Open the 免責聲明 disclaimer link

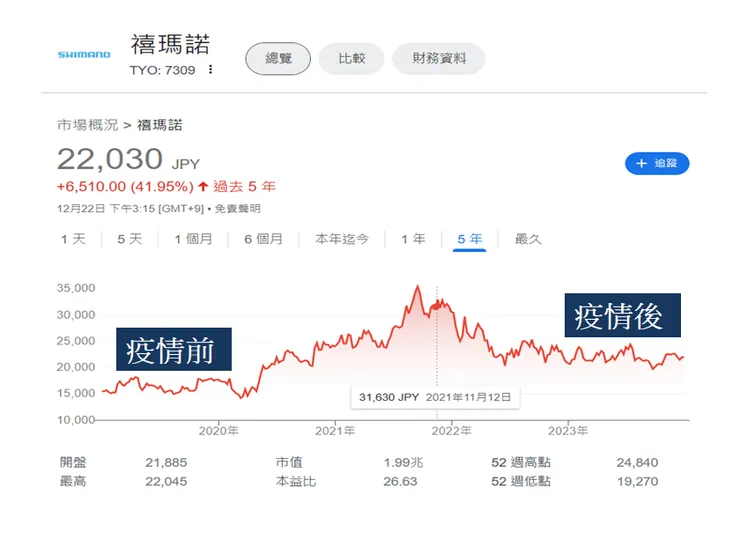pos(237,209)
